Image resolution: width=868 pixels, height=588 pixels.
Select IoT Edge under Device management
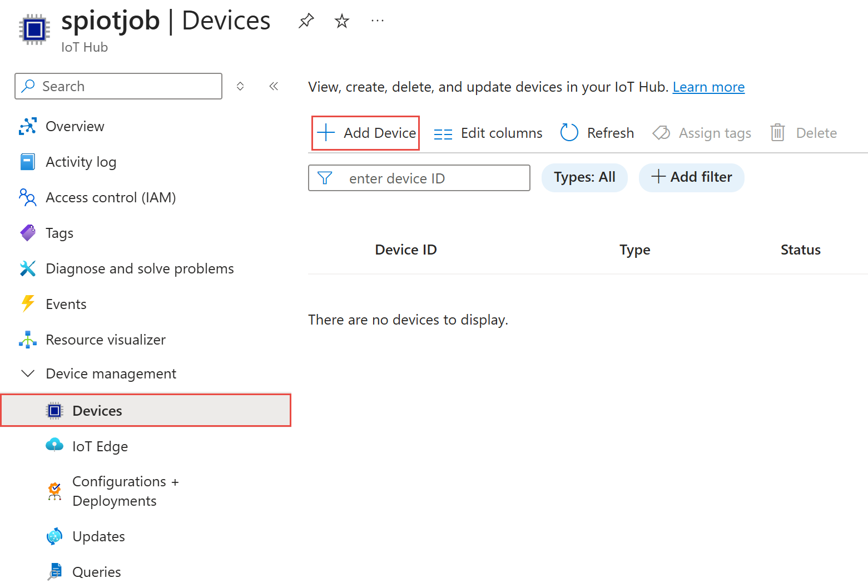[x=100, y=446]
